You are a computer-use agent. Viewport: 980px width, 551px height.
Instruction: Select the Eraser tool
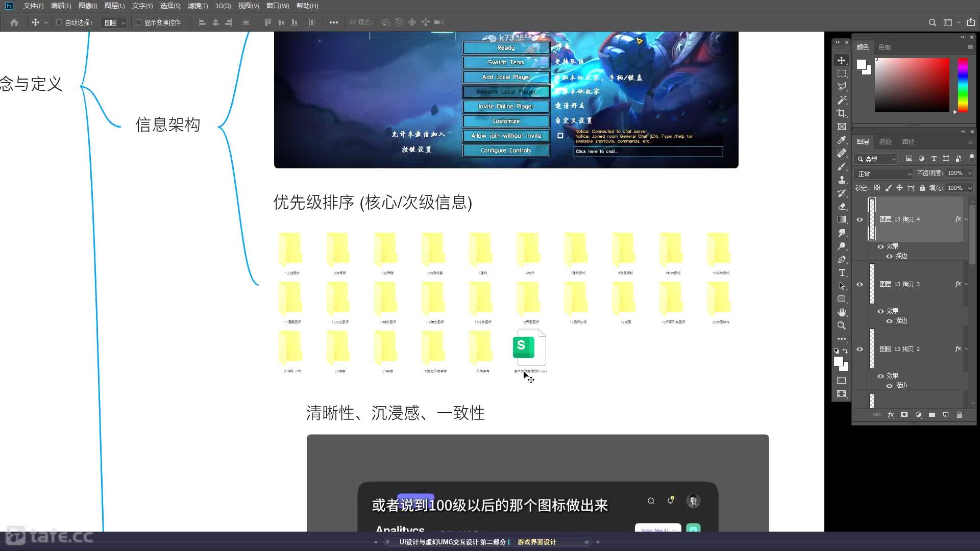842,206
